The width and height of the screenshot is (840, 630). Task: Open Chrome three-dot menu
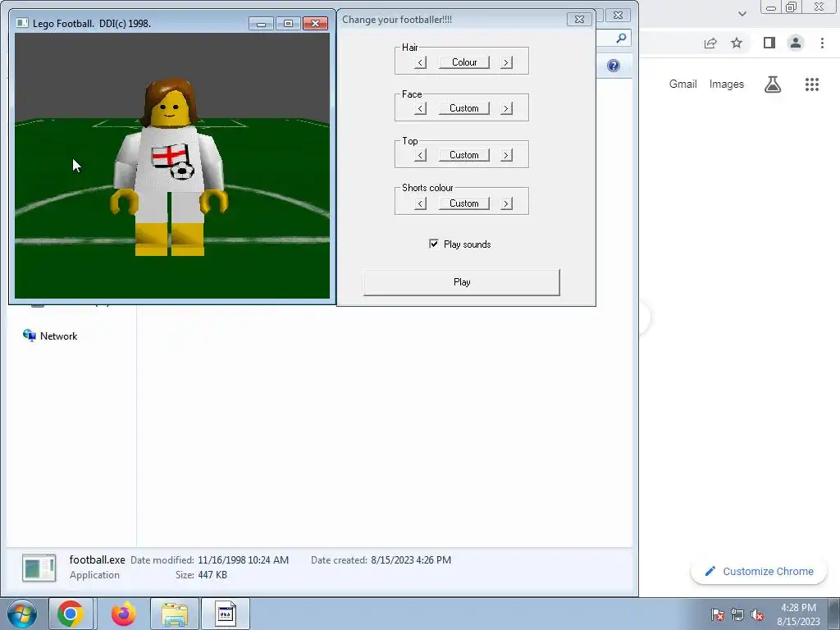[822, 43]
